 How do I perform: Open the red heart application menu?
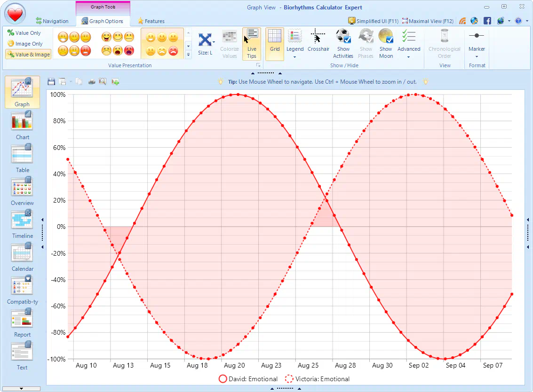point(15,14)
